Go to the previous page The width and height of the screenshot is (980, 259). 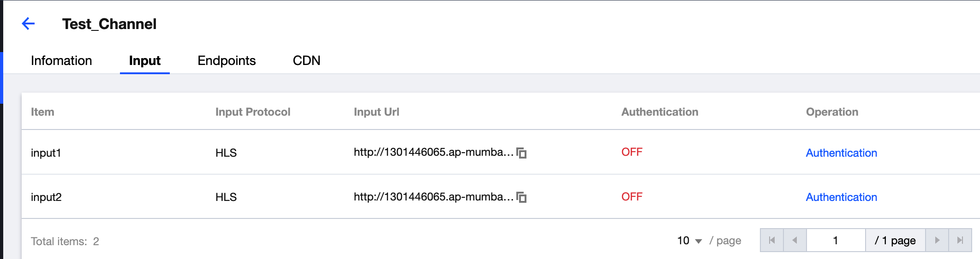coord(795,240)
